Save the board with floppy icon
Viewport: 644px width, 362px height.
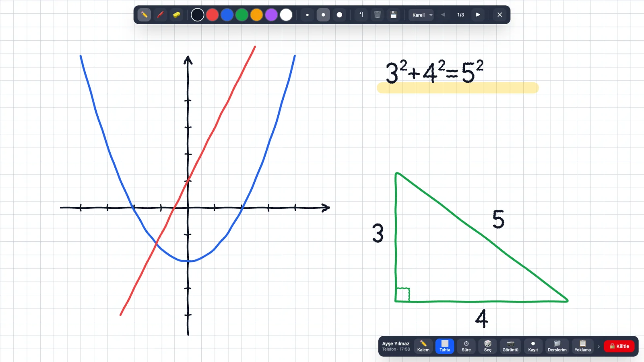394,15
